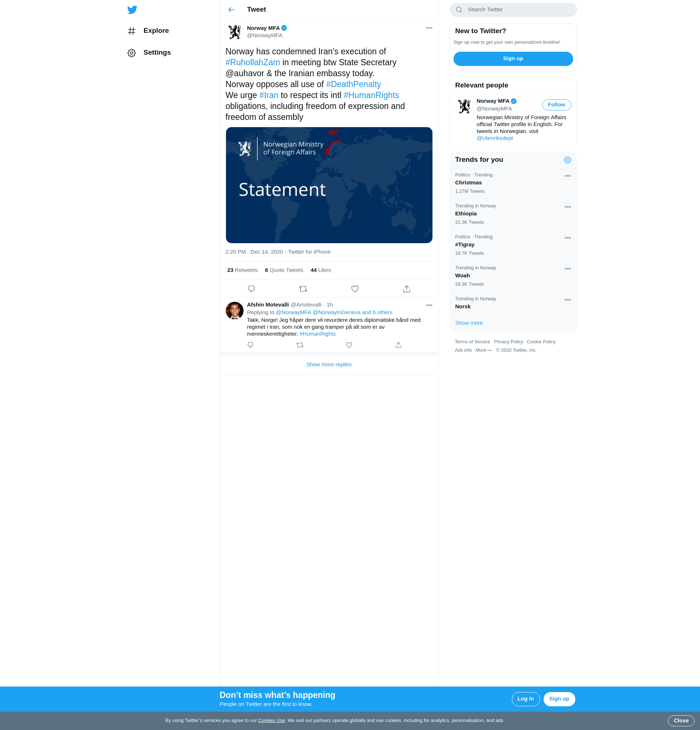Open Explore in the sidebar

point(156,31)
